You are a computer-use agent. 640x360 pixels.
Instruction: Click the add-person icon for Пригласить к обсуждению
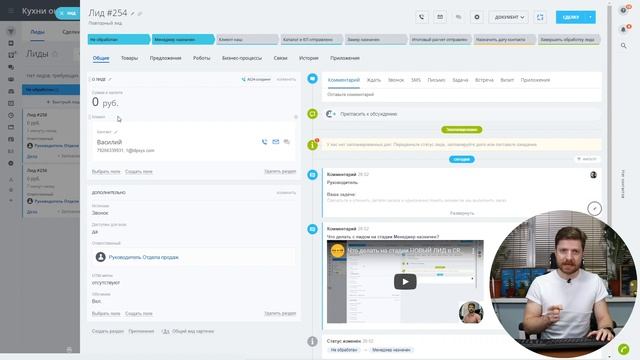pos(331,114)
